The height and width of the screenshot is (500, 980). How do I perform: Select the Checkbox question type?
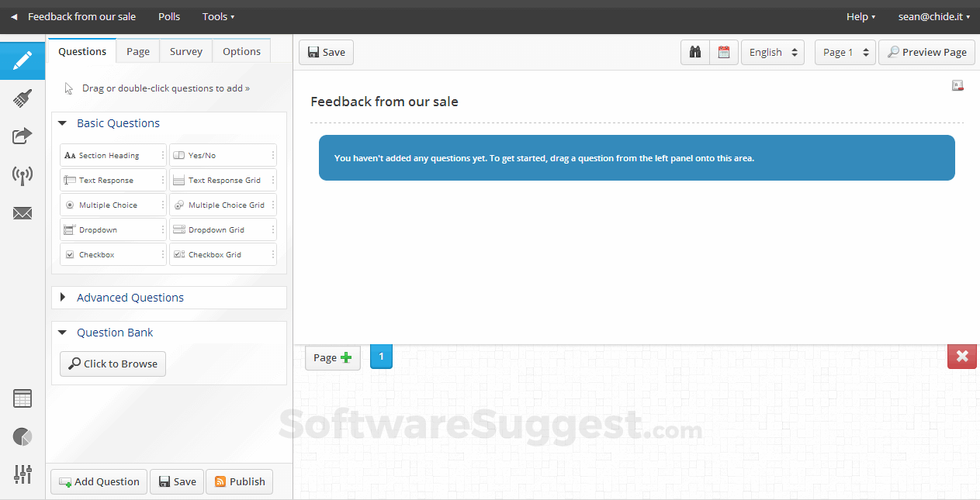coord(113,254)
